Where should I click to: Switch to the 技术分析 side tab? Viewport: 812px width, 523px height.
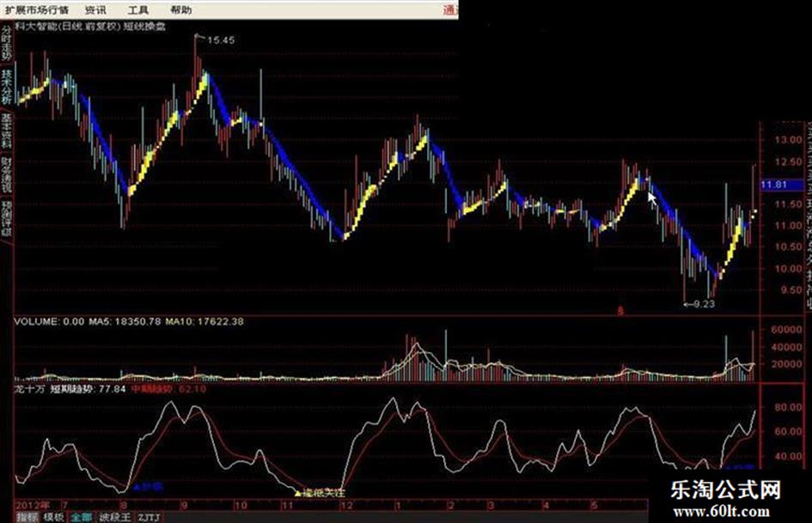pos(6,87)
